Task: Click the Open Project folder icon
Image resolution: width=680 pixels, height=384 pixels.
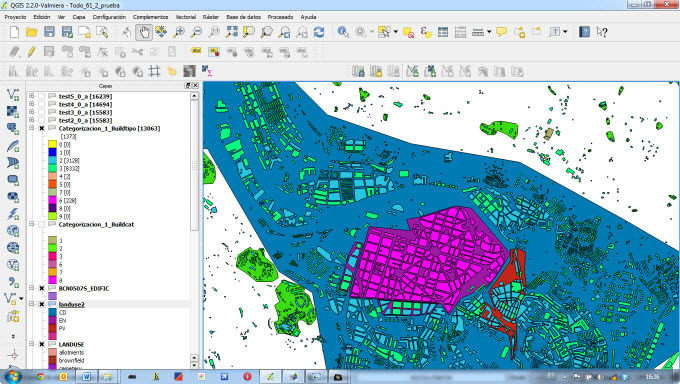Action: click(31, 32)
